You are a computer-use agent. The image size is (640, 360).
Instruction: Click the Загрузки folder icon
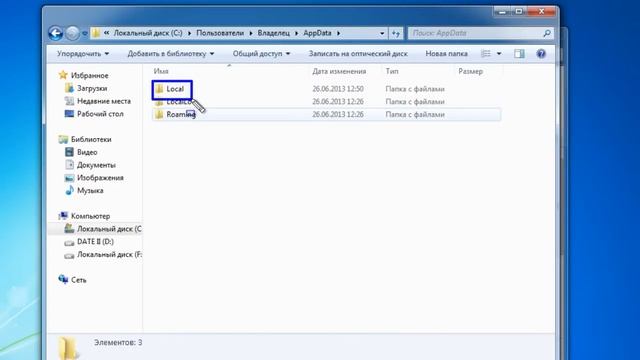tap(69, 88)
